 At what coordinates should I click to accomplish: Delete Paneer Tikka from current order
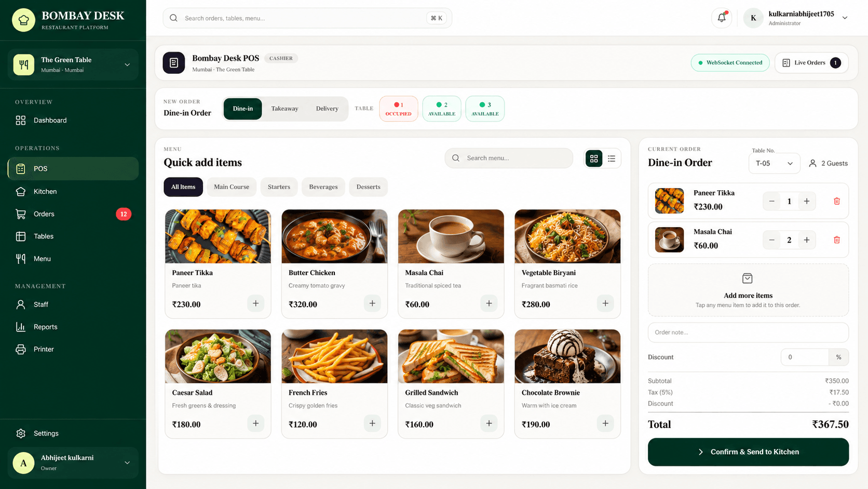[837, 201]
